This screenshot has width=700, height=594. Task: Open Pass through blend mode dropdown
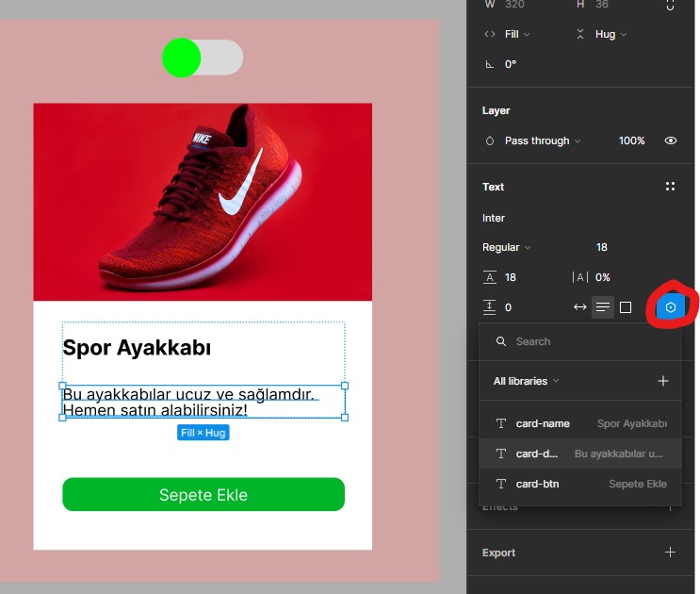point(535,140)
